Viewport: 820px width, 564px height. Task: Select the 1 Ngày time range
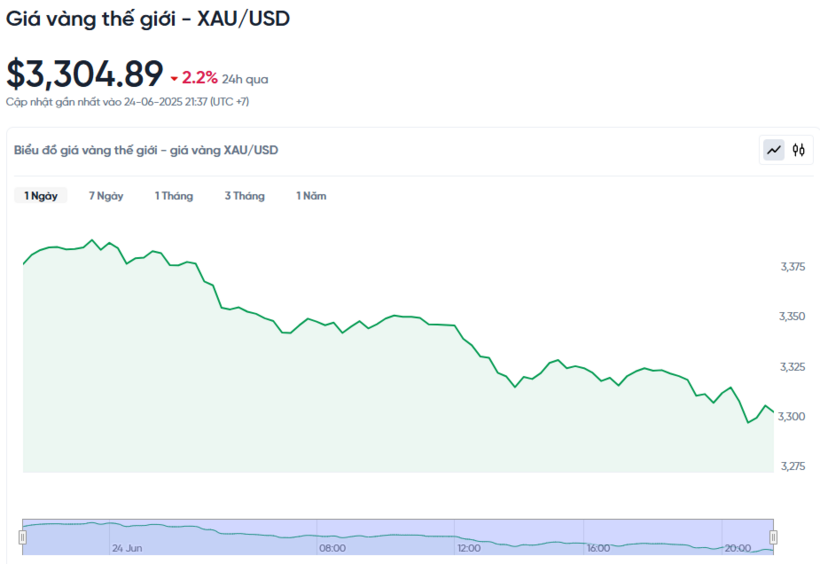(x=41, y=196)
